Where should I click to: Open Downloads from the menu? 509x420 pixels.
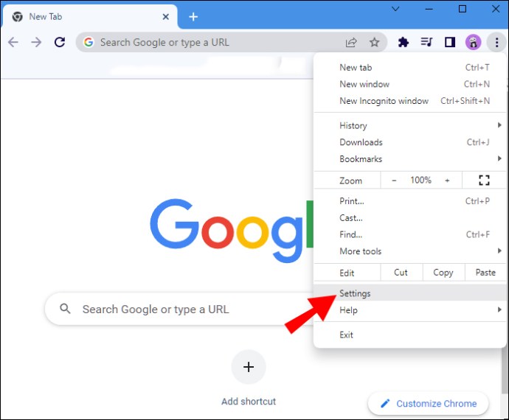click(409, 142)
